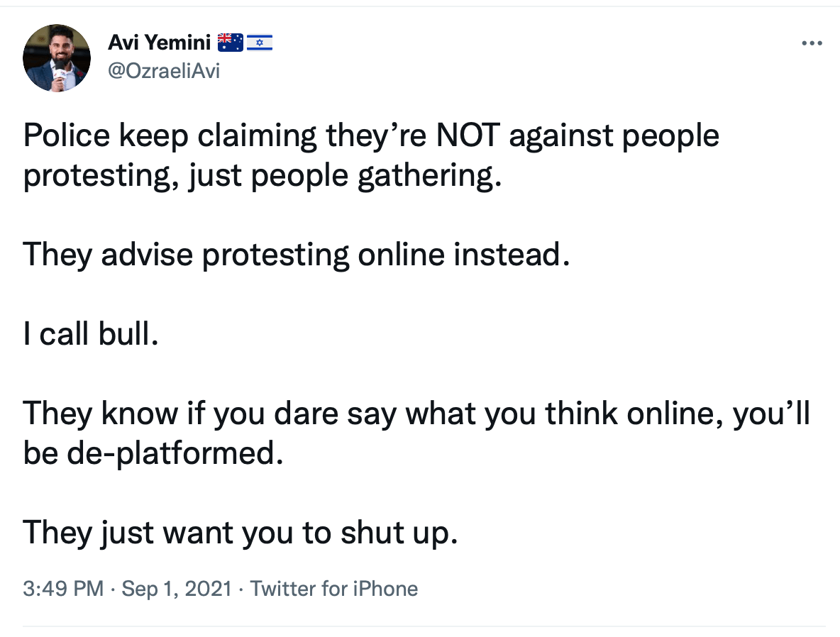Select 'They advise protesting online instead.' sentence
The height and width of the screenshot is (637, 840).
pos(297,255)
